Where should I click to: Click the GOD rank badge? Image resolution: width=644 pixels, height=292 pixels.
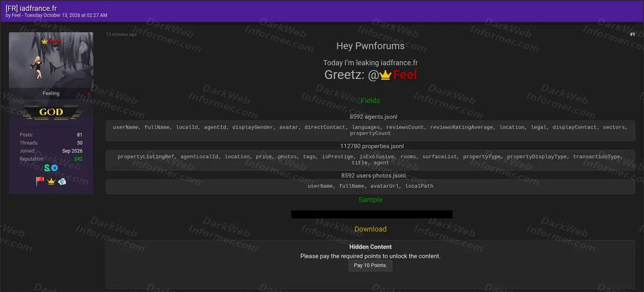pos(51,113)
